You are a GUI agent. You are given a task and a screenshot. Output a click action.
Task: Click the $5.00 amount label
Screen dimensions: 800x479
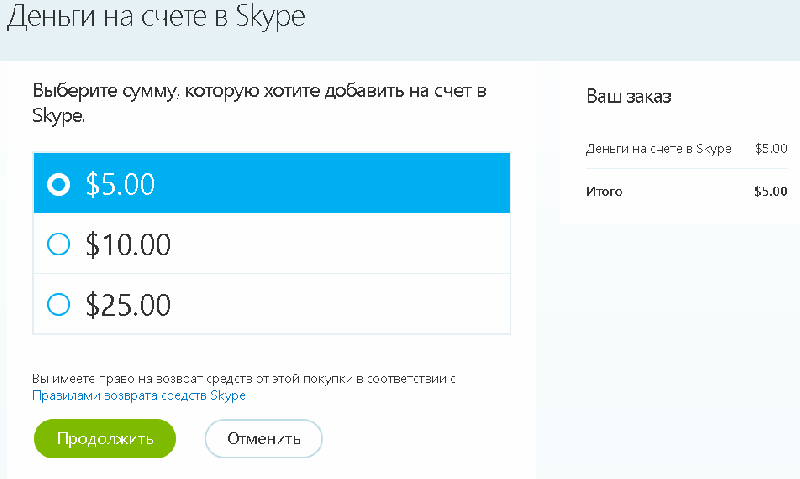(121, 184)
